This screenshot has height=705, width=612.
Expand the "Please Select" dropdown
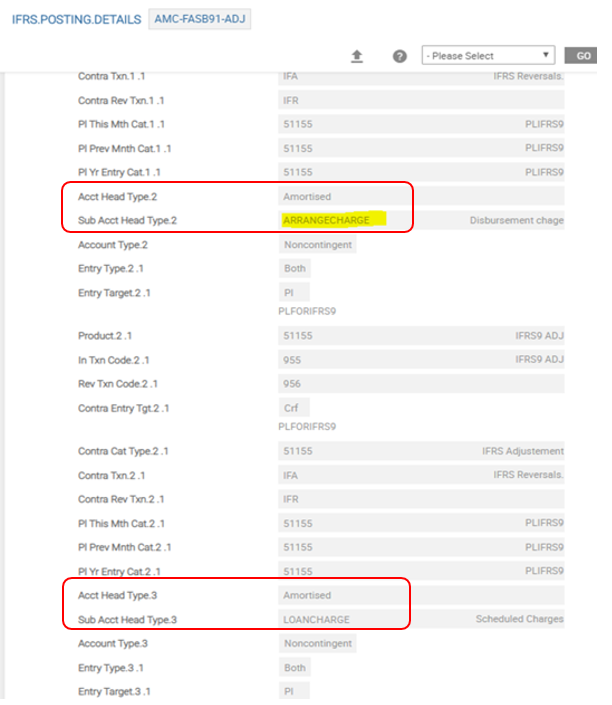click(488, 56)
